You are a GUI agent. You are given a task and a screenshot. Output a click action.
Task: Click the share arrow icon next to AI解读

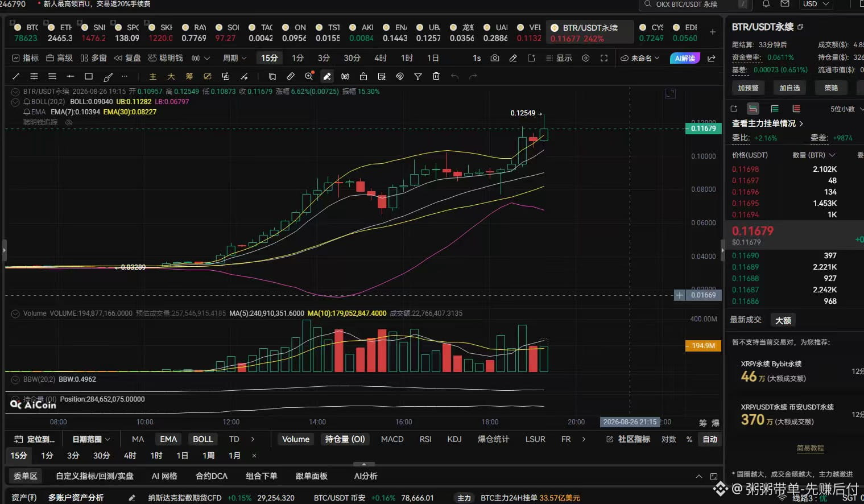click(712, 58)
